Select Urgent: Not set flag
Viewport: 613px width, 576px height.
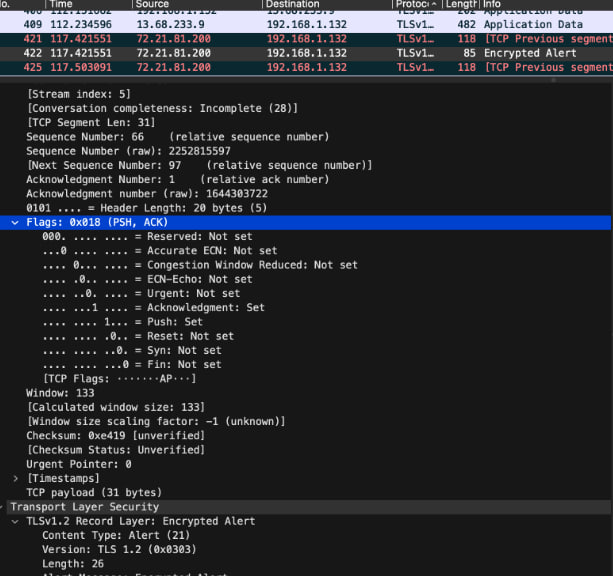pyautogui.click(x=141, y=293)
